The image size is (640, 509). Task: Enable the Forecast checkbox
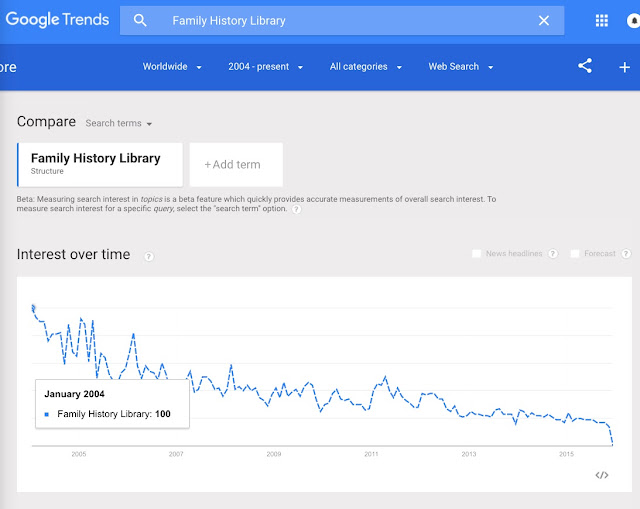[575, 253]
